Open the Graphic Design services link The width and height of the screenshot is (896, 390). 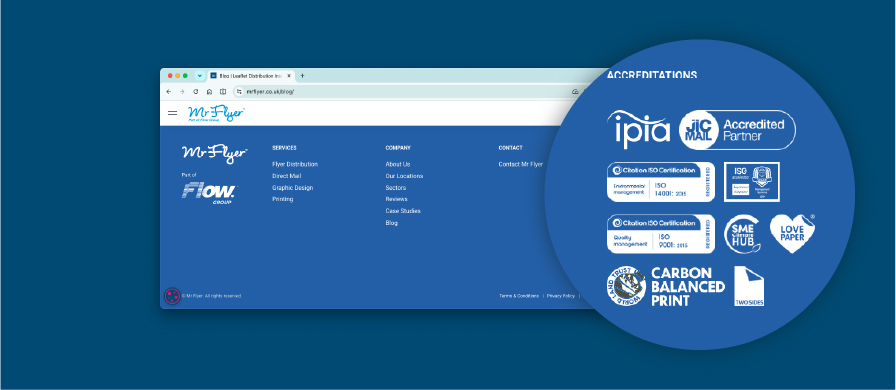pos(293,188)
